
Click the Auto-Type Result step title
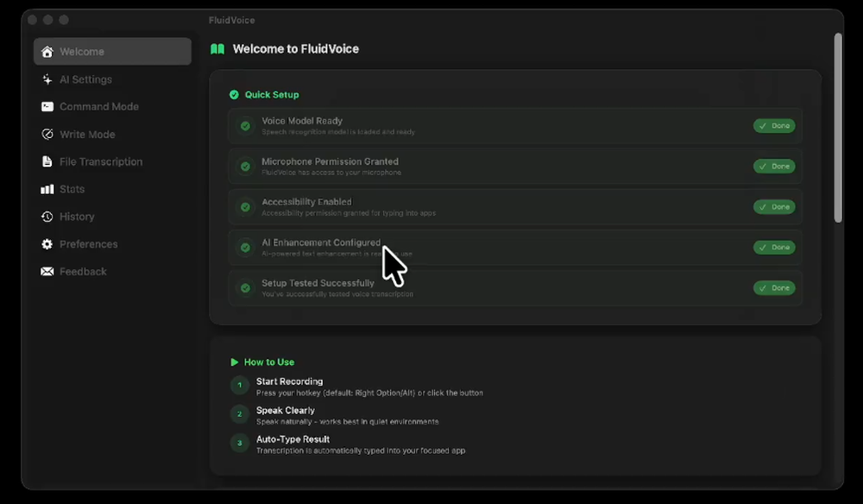tap(293, 439)
